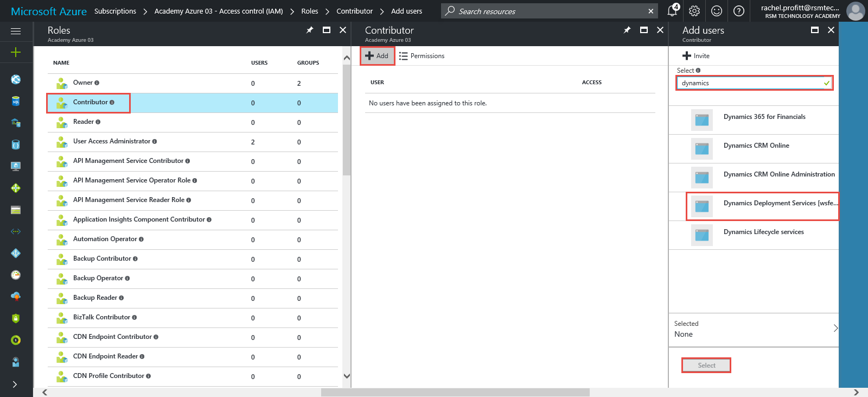Screen dimensions: 868x397
Task: Click the Select button at bottom
Action: pos(706,366)
